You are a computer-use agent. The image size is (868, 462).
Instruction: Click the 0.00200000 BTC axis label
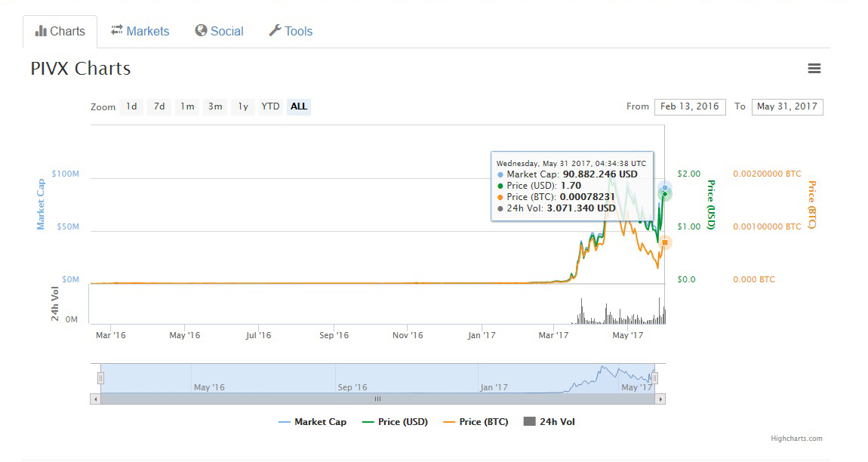[768, 174]
